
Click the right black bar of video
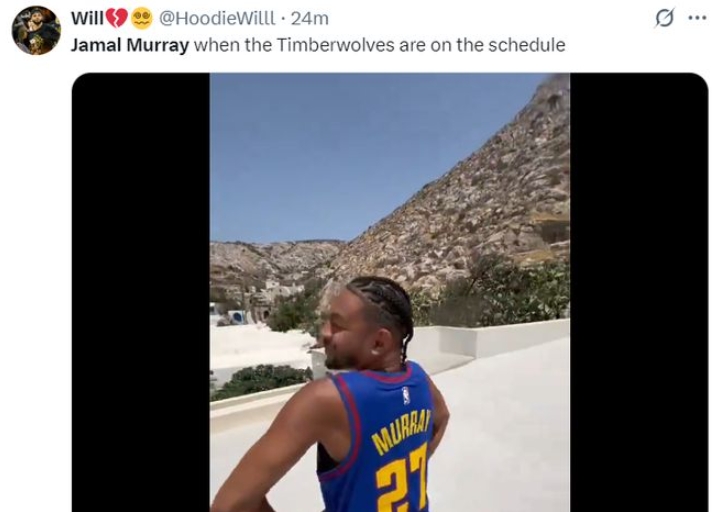(639, 293)
